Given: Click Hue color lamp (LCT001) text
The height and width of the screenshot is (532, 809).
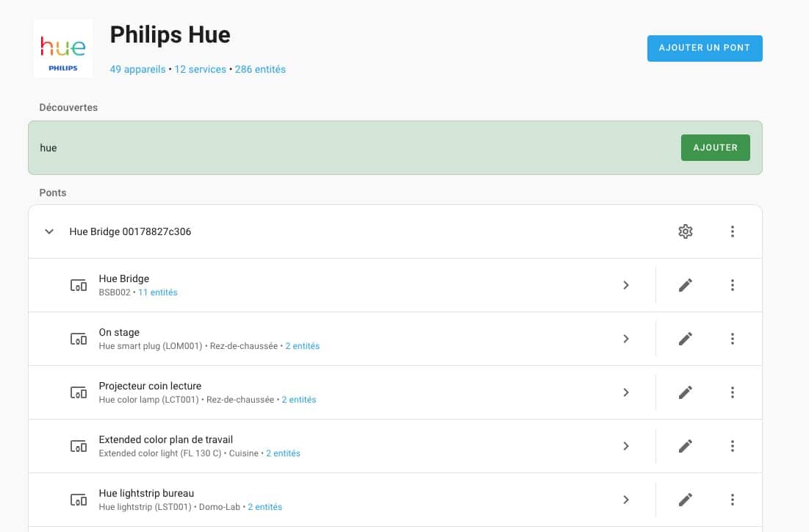Looking at the screenshot, I should [148, 400].
